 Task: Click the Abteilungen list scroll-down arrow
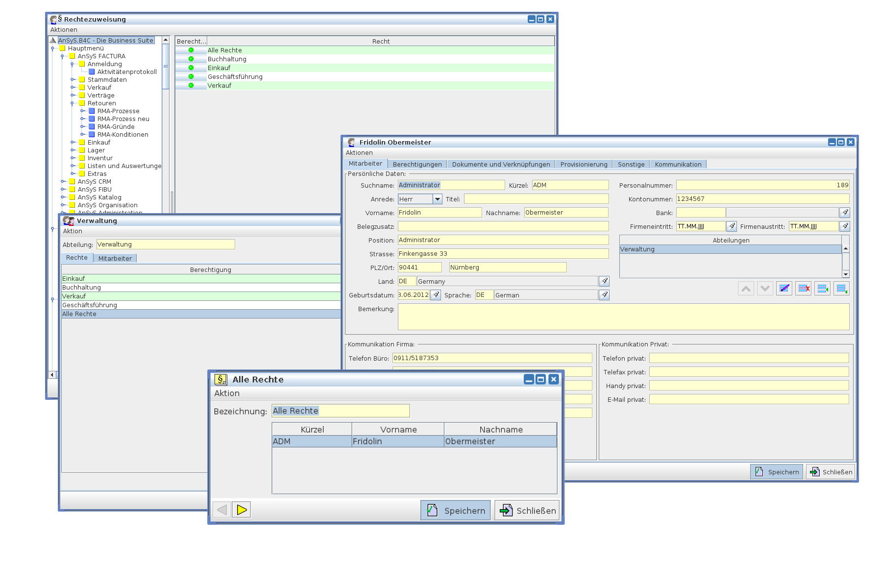click(845, 274)
